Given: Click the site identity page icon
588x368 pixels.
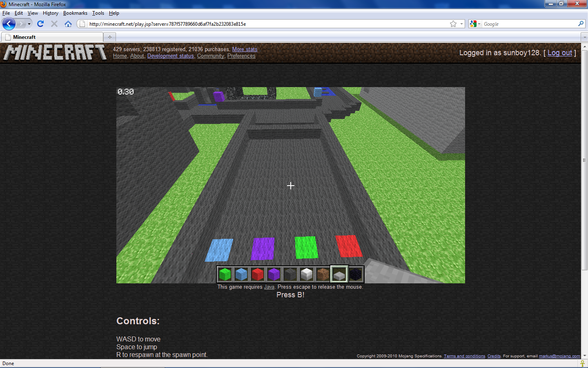Looking at the screenshot, I should (x=82, y=24).
